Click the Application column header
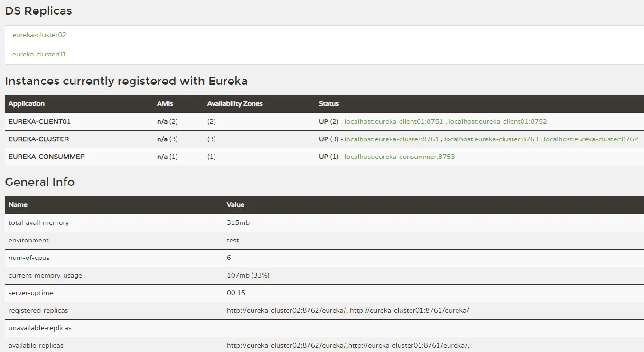The image size is (644, 352). [x=27, y=103]
